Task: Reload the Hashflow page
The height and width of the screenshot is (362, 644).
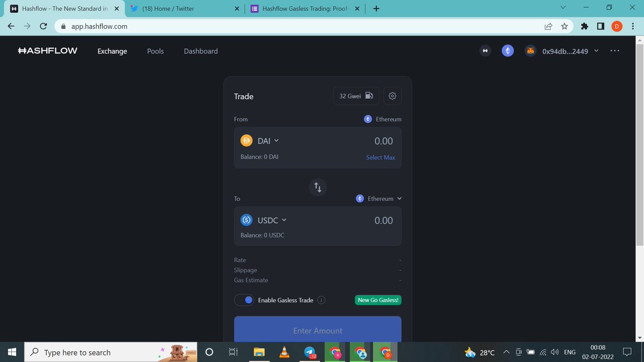Action: [x=43, y=26]
